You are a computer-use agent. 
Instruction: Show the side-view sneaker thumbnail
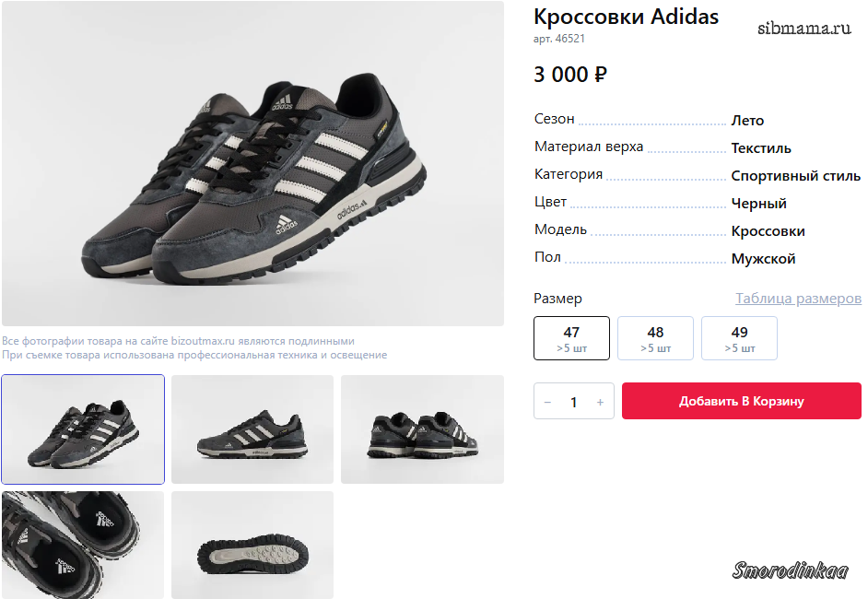[x=252, y=429]
